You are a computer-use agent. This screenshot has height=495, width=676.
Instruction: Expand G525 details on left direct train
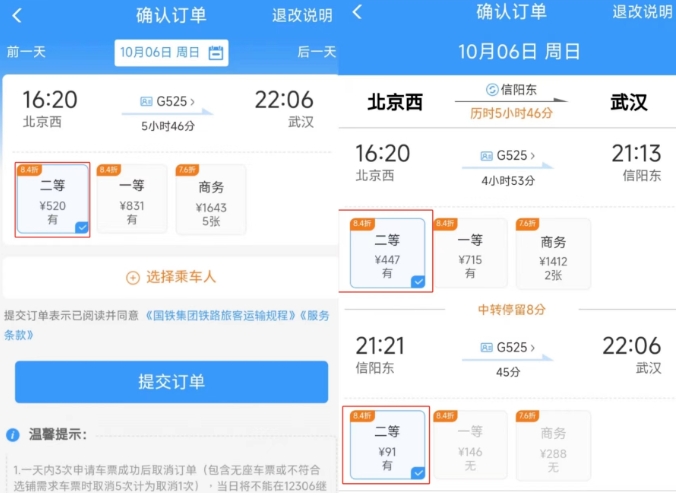coord(175,102)
